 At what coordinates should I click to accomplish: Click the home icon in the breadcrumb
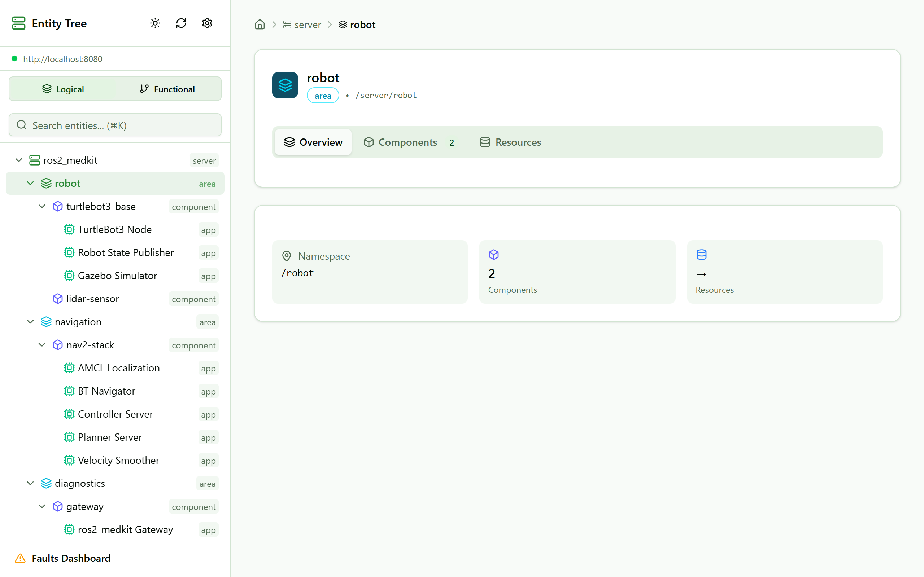260,25
